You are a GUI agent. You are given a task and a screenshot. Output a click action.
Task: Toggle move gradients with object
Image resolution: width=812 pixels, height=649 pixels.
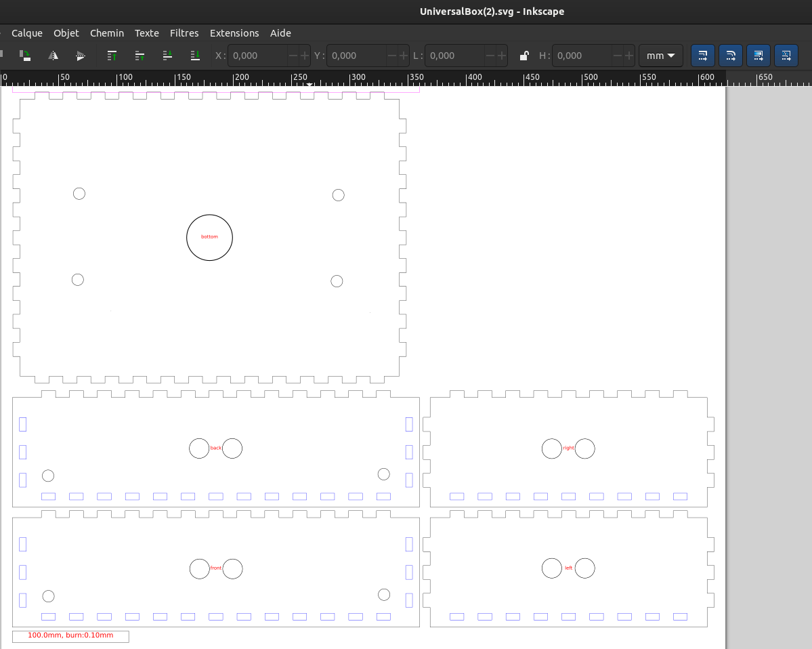pyautogui.click(x=758, y=56)
